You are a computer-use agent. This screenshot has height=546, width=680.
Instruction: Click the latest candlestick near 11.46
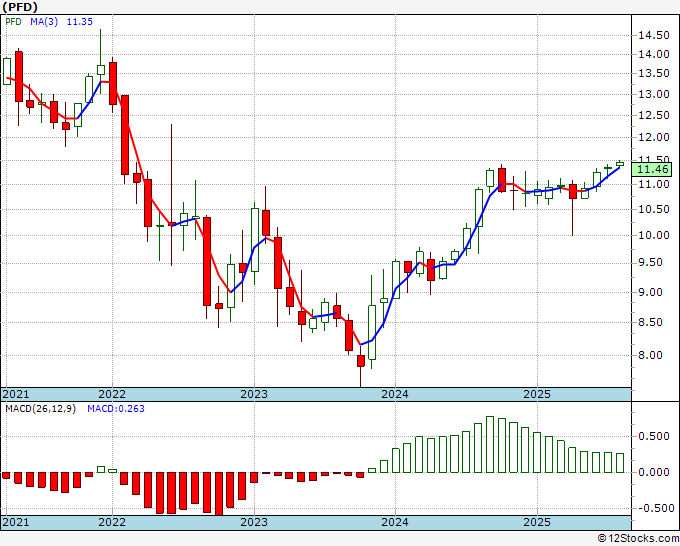pos(620,163)
